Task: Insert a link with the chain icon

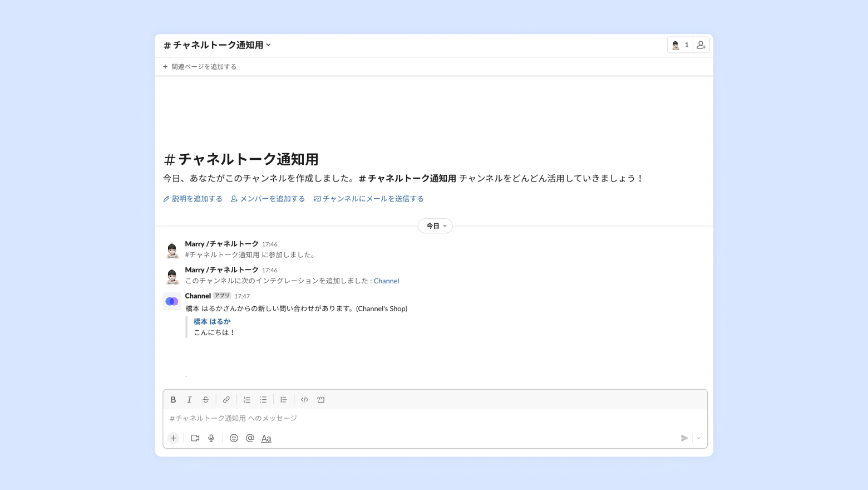Action: (x=226, y=400)
